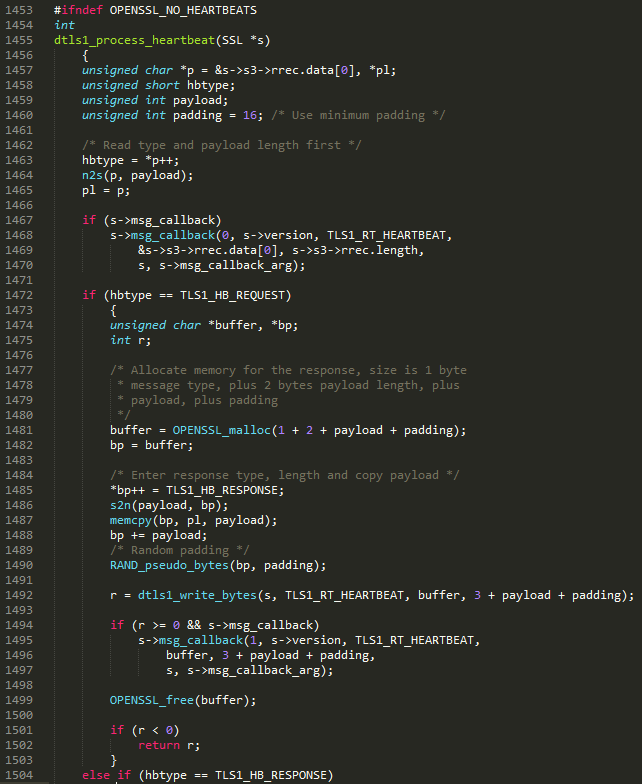
Task: Click 'if (r >= 0 && s->msg_callback)' condition
Action: tap(214, 626)
